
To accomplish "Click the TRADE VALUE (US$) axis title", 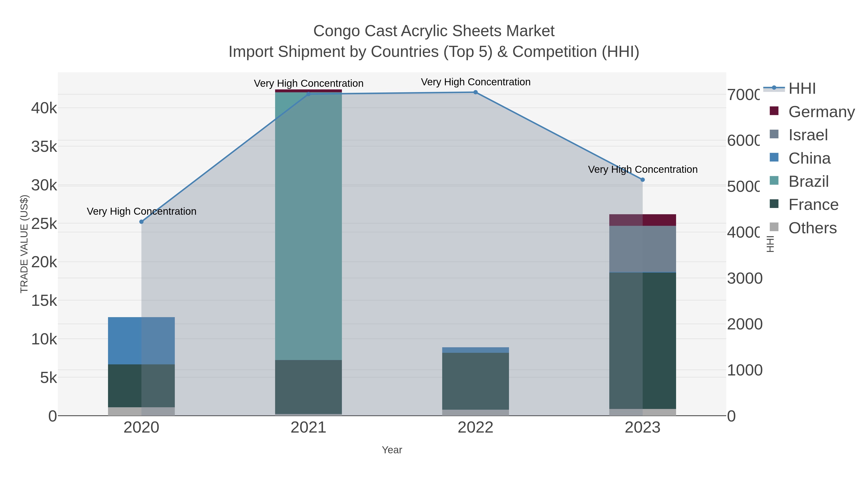I will coord(24,244).
